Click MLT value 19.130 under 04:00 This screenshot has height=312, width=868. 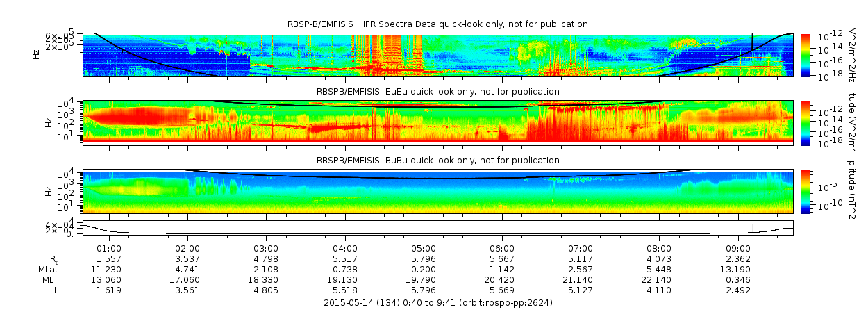click(345, 279)
